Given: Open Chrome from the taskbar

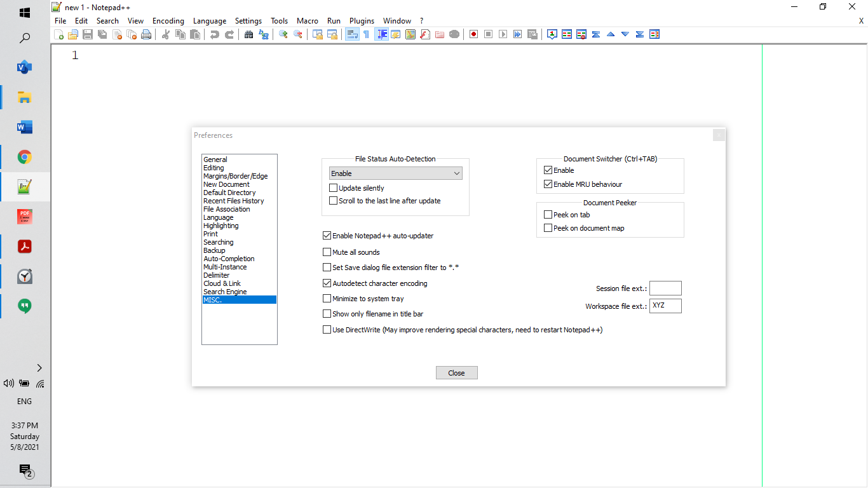Looking at the screenshot, I should (x=25, y=157).
